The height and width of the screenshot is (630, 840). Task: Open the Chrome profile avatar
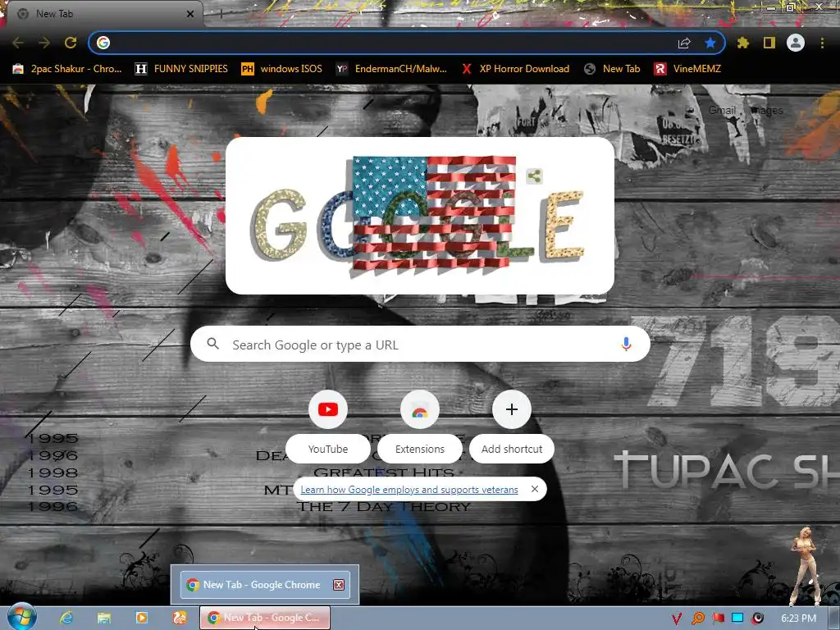tap(796, 43)
